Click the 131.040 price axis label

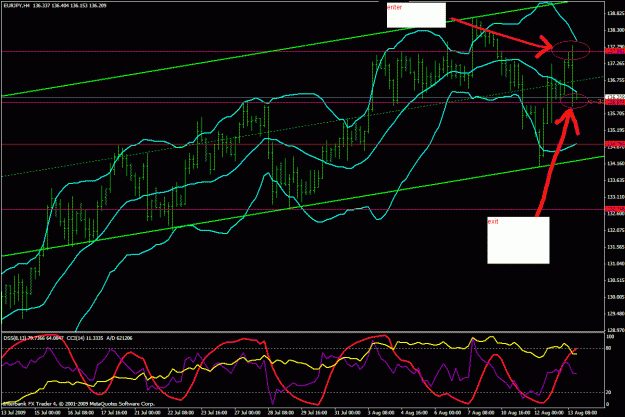[x=615, y=264]
